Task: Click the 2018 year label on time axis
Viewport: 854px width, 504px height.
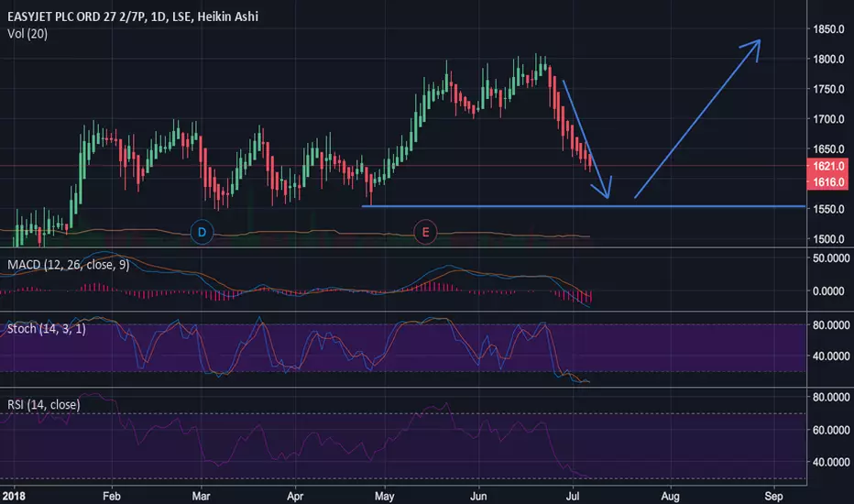Action: 14,497
